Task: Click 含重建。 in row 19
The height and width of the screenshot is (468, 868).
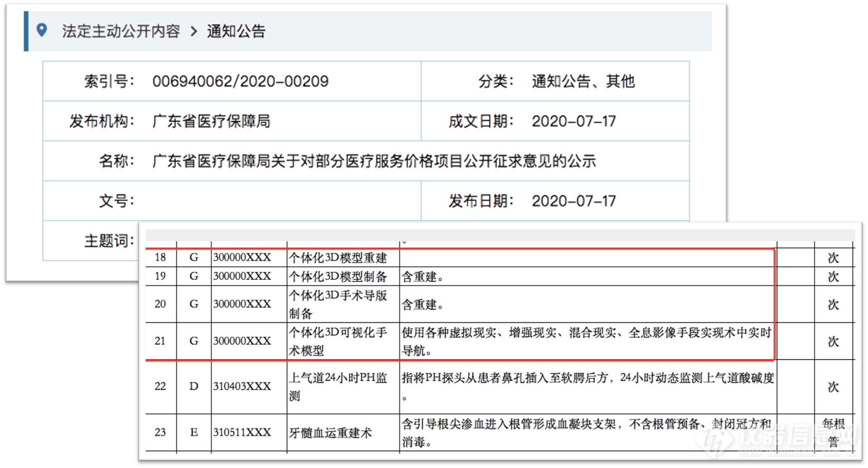Action: (423, 277)
